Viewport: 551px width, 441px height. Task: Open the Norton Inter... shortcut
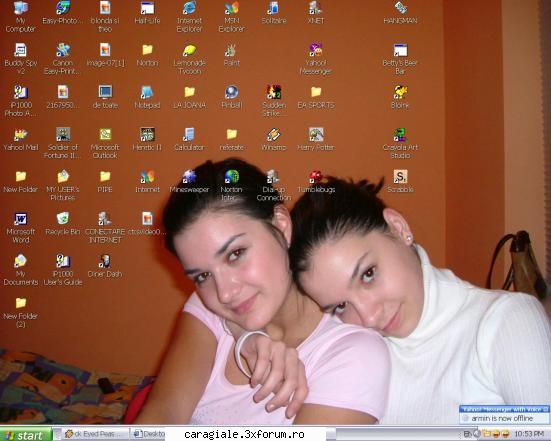(x=231, y=186)
